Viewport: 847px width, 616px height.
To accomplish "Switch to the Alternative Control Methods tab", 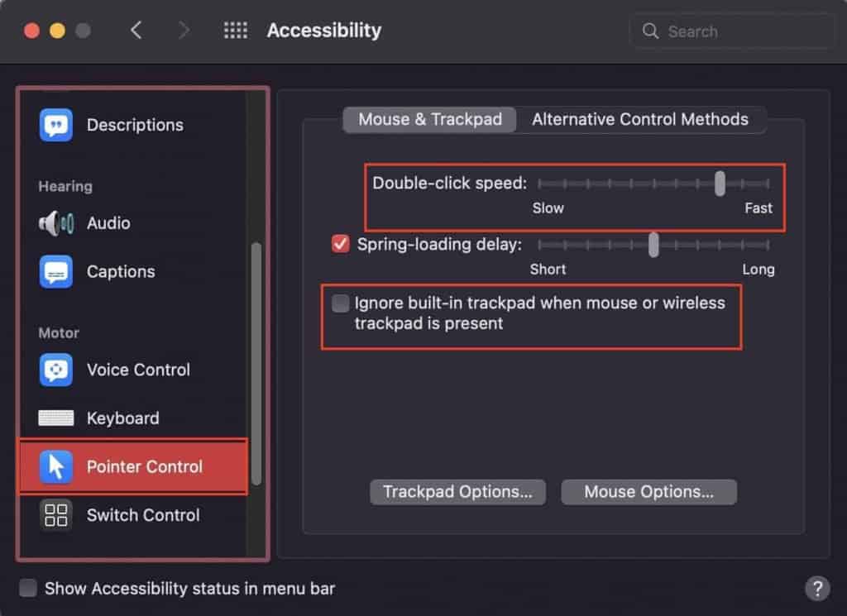I will (x=641, y=119).
